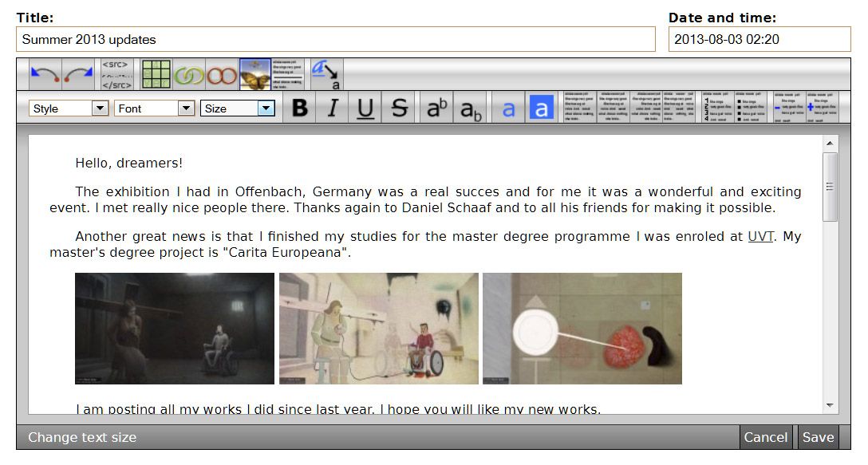This screenshot has height=465, width=868.
Task: Pick the text background color swatch
Action: pos(541,108)
